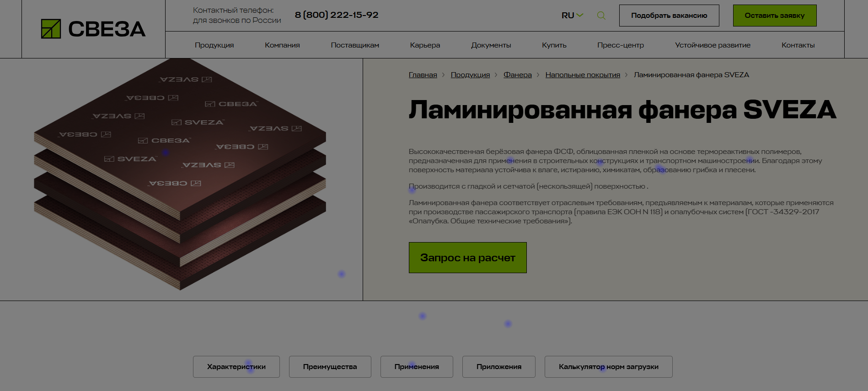Click Оставить заявку button
The width and height of the screenshot is (868, 391).
(x=775, y=16)
